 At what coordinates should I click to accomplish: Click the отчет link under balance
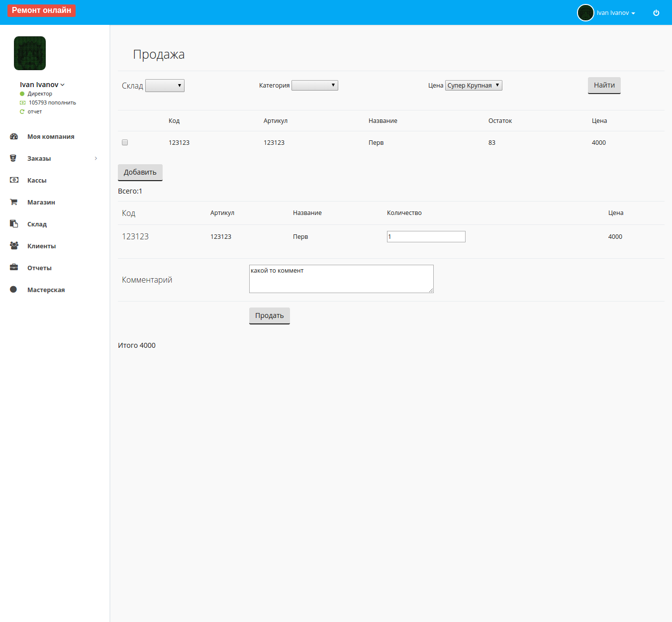point(35,111)
